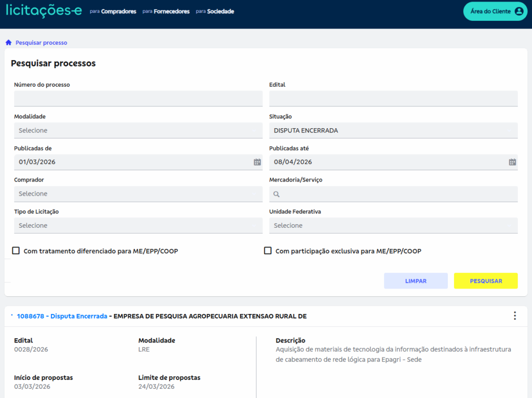Expand the Situação dropdown

click(393, 130)
